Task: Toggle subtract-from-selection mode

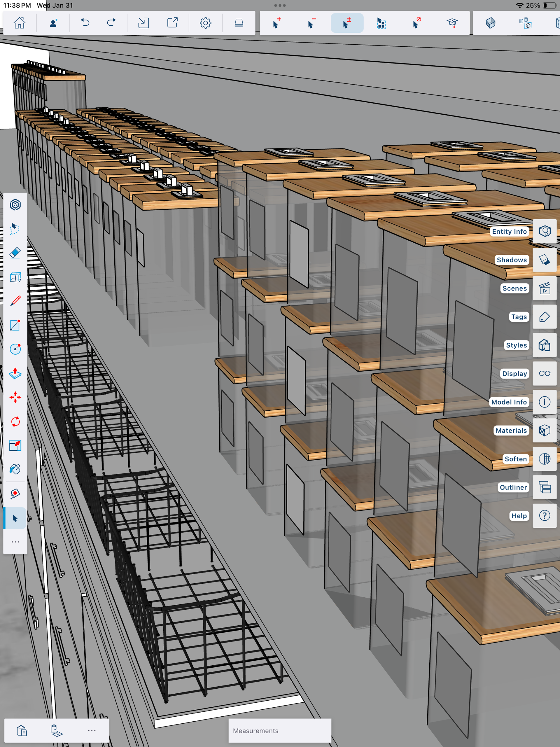Action: tap(311, 23)
